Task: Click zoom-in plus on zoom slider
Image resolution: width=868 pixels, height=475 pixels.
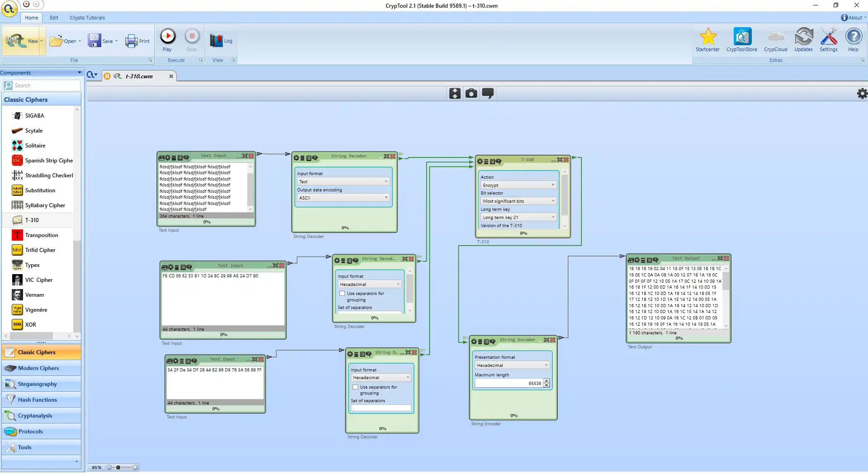Action: click(x=135, y=467)
